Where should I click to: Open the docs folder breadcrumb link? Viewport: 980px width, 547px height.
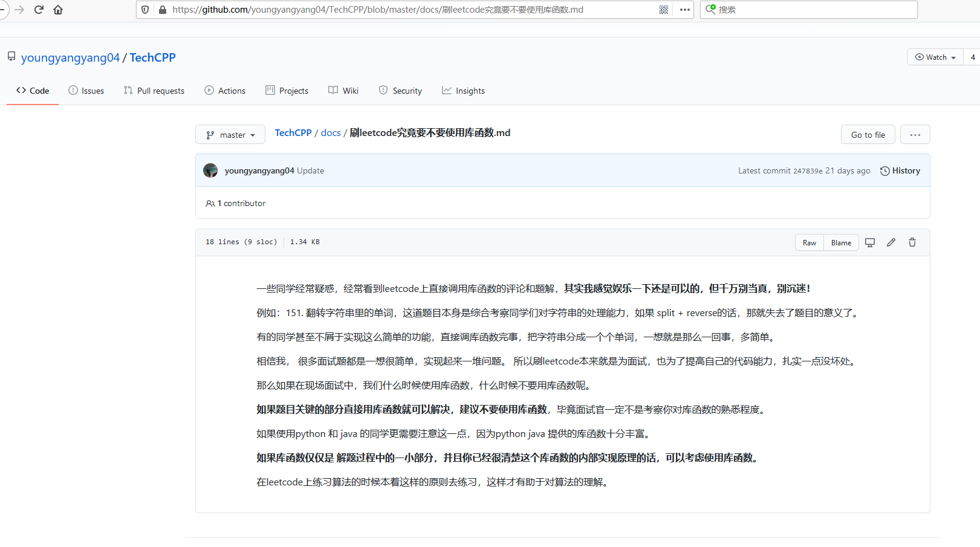coord(331,132)
